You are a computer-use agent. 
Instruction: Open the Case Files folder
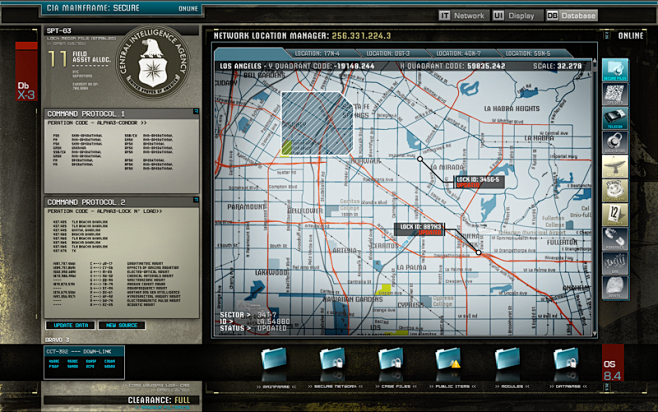pos(390,360)
